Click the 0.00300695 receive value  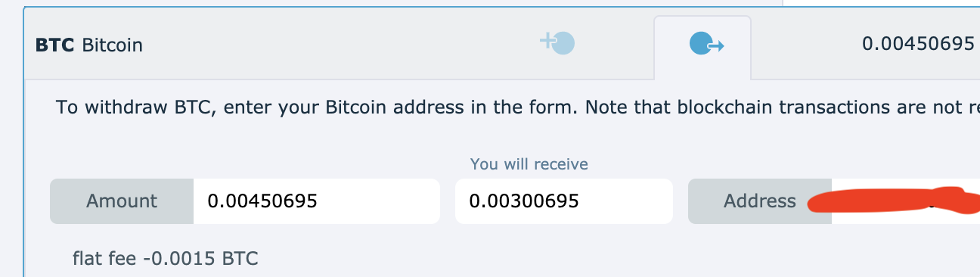(524, 201)
